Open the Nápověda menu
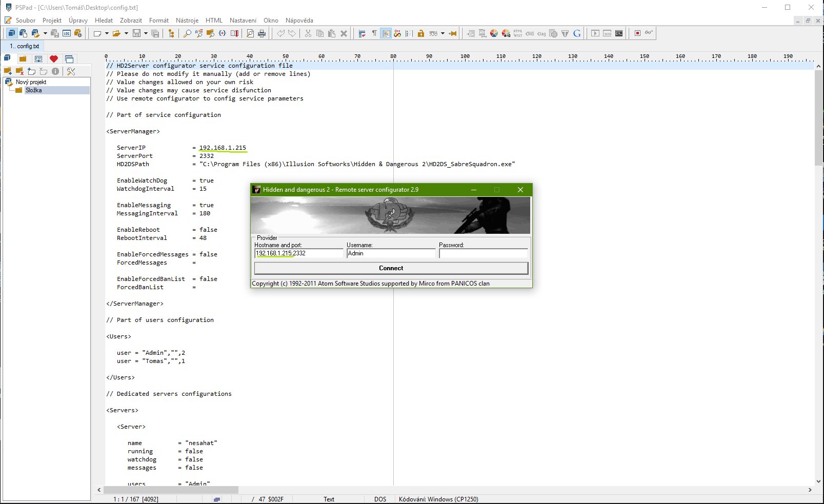 pyautogui.click(x=299, y=21)
